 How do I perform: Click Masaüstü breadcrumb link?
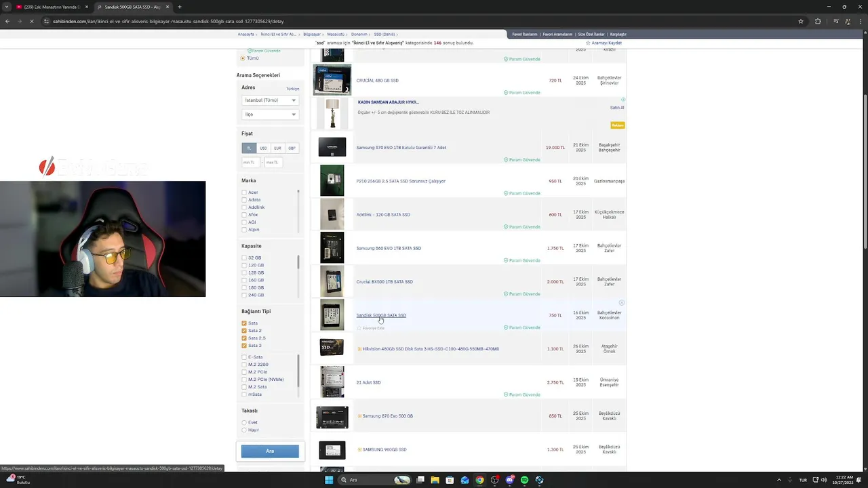pos(336,34)
